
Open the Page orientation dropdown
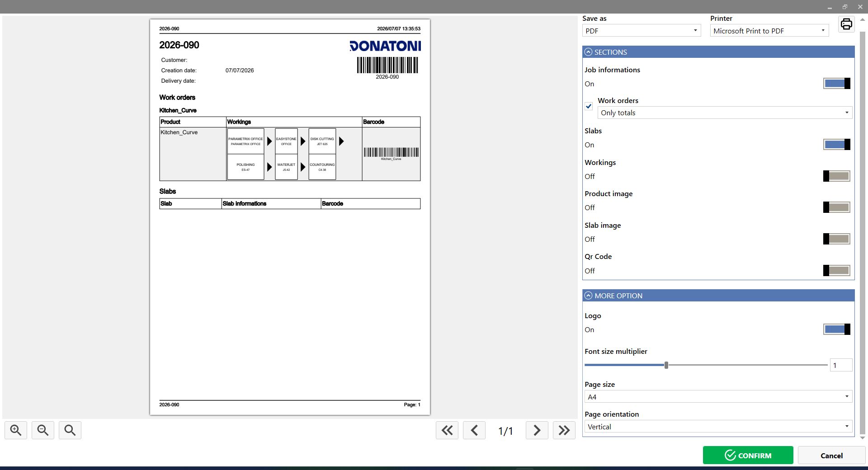(x=718, y=427)
